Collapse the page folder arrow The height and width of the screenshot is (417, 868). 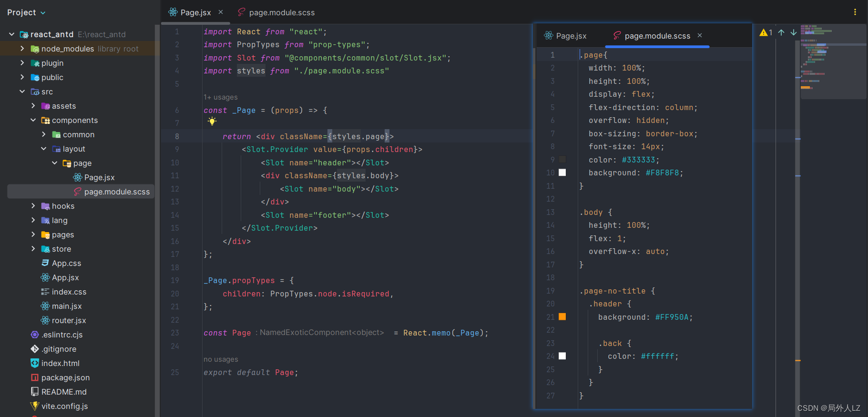point(54,163)
